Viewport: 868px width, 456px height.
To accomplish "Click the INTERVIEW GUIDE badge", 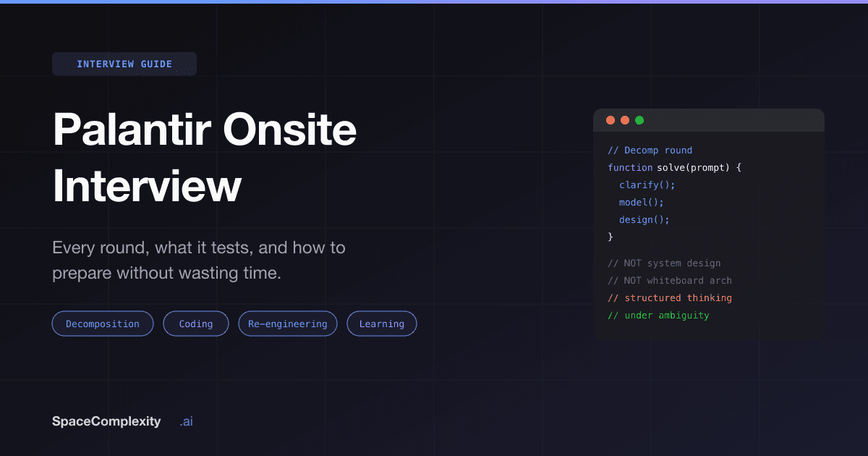I will pos(124,64).
